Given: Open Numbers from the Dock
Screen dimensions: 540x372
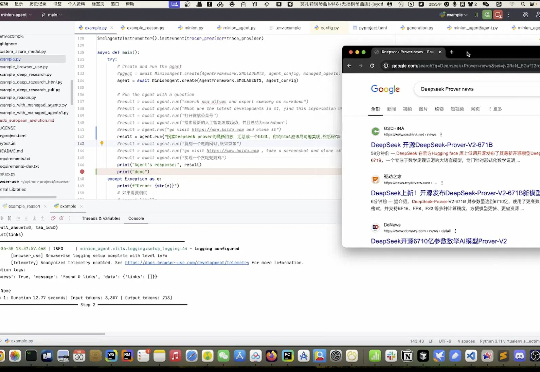Looking at the screenshot, I should tap(375, 356).
